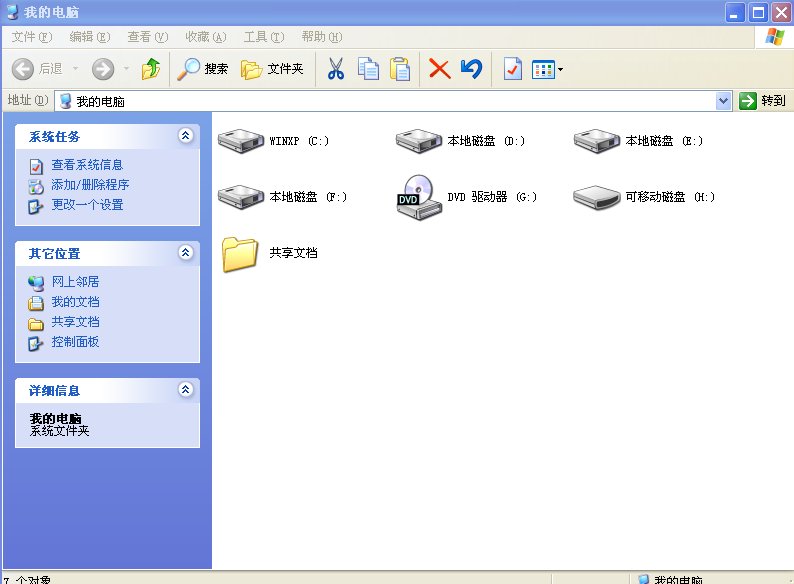
Task: Collapse the 详细信息 panel
Action: (x=185, y=390)
